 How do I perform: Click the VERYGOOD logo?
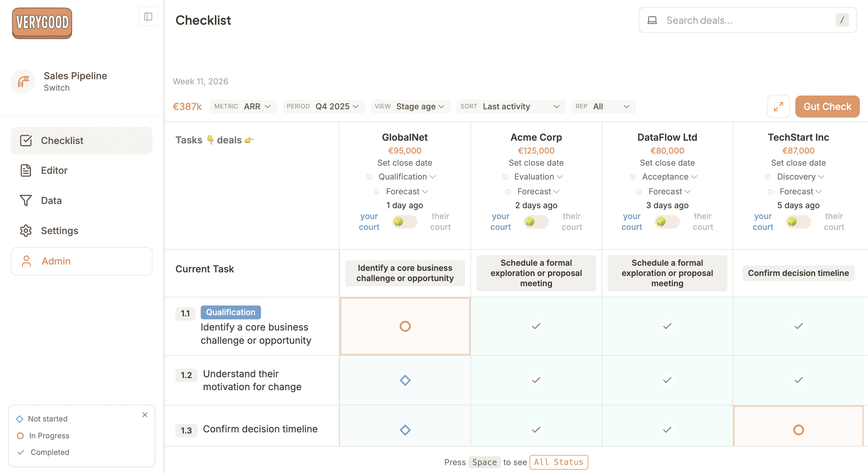(42, 23)
